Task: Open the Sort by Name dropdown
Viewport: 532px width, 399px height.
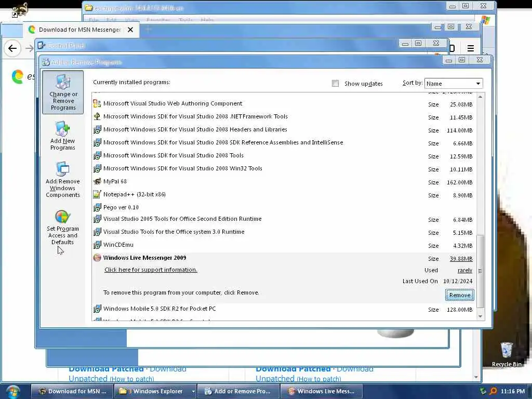Action: [453, 84]
